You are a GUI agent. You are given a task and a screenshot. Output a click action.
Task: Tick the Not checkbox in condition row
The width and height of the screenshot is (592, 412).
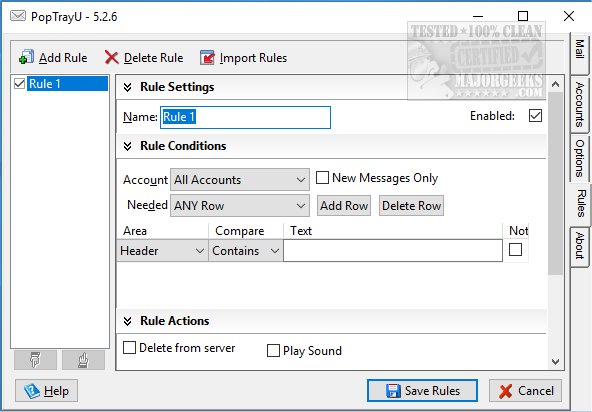(x=515, y=250)
